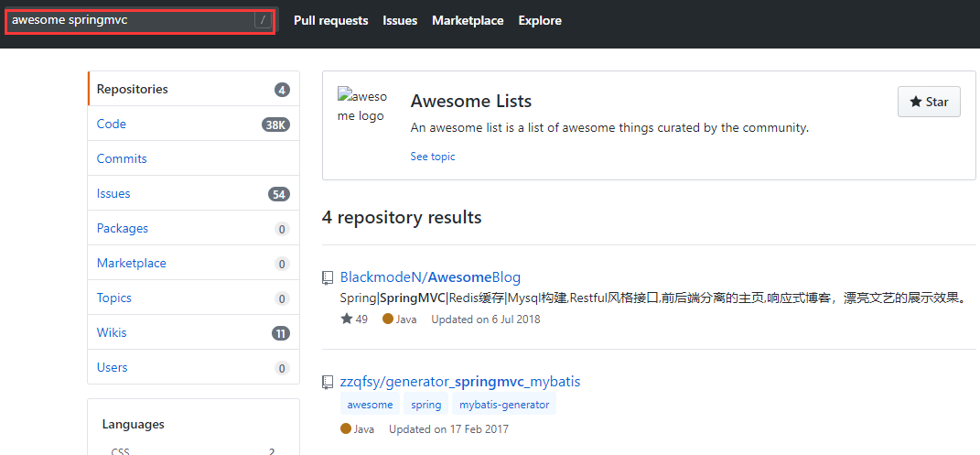Open the Awesome Lists heading

(x=471, y=102)
